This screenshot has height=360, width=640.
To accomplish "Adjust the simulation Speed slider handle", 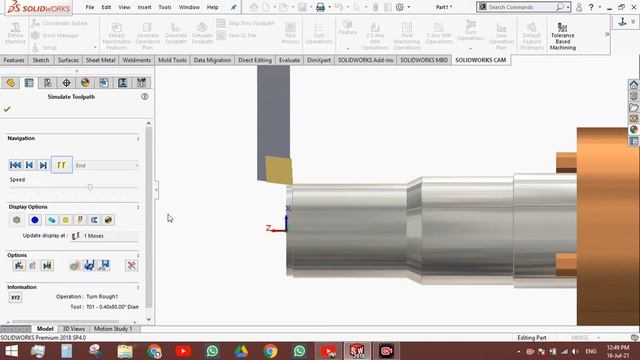I will 90,187.
